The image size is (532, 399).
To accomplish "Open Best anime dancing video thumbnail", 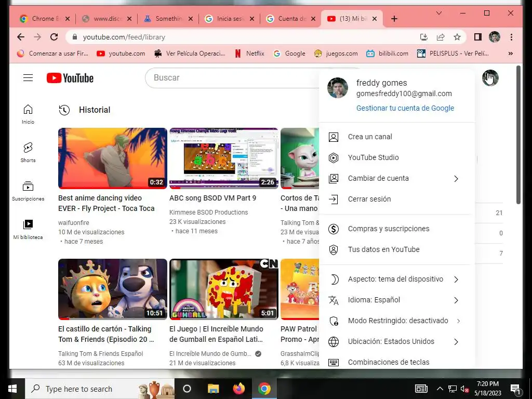I will pos(113,158).
